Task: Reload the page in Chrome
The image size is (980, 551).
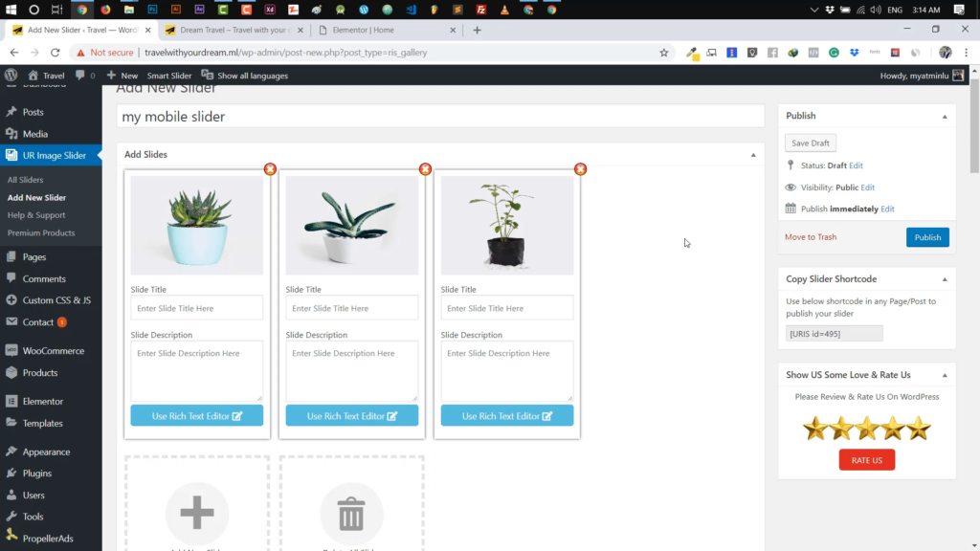Action: click(x=55, y=53)
